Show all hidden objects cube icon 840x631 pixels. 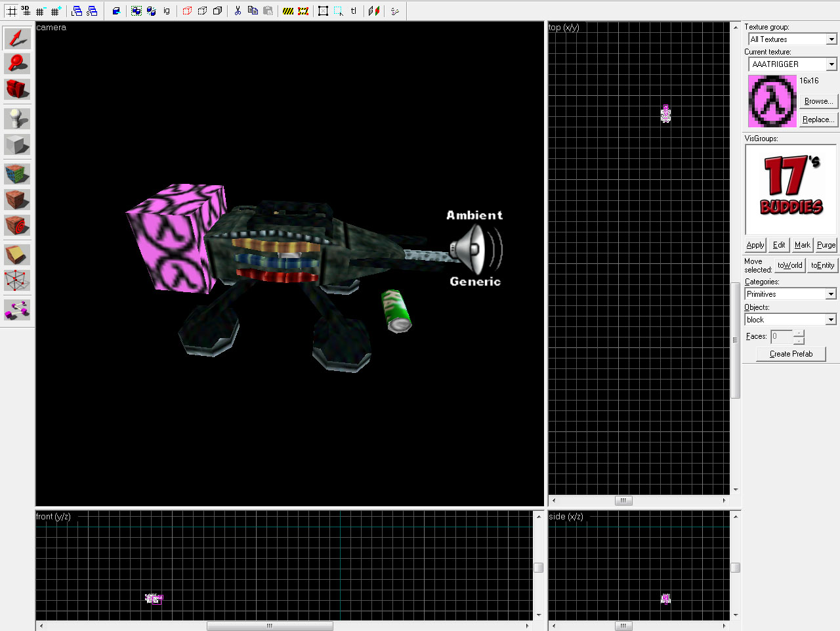tap(217, 11)
